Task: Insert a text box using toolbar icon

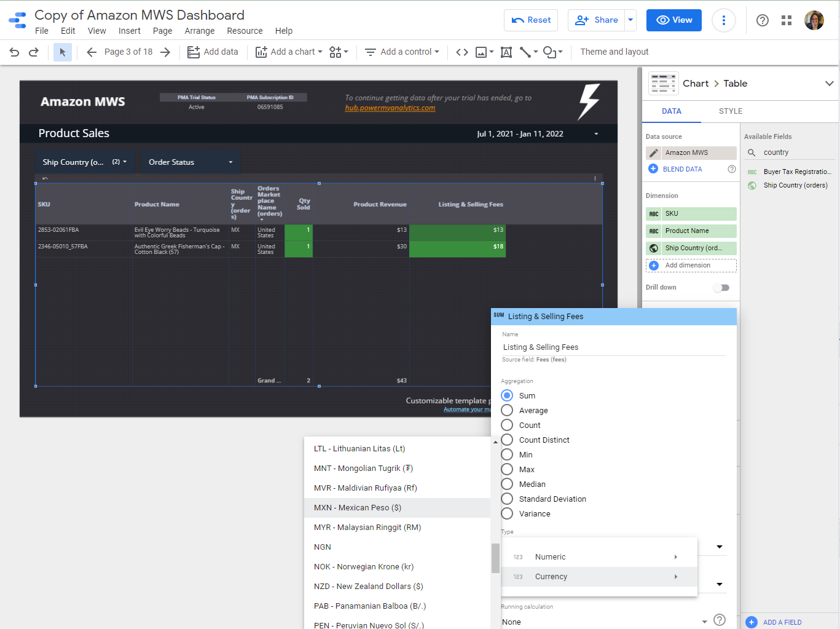Action: coord(506,52)
